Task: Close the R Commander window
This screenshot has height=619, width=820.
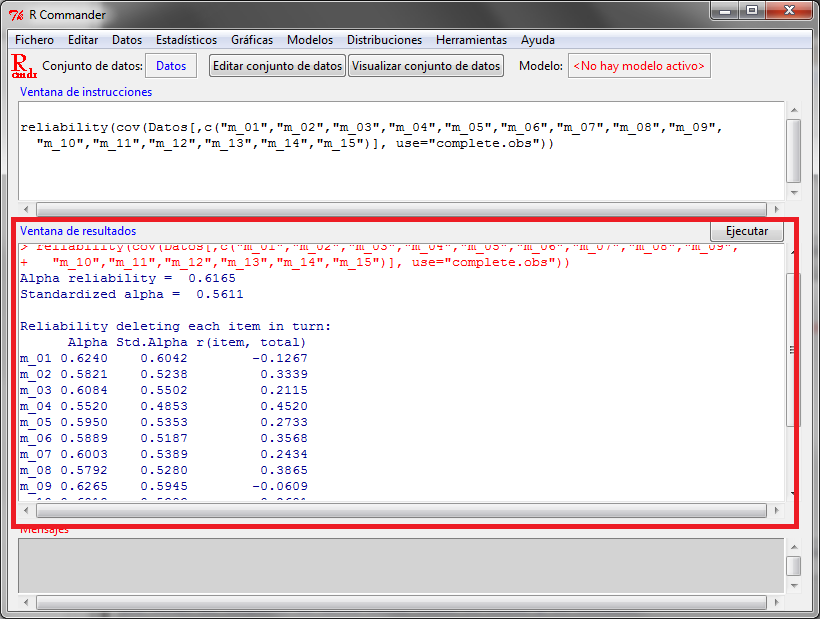Action: point(790,11)
